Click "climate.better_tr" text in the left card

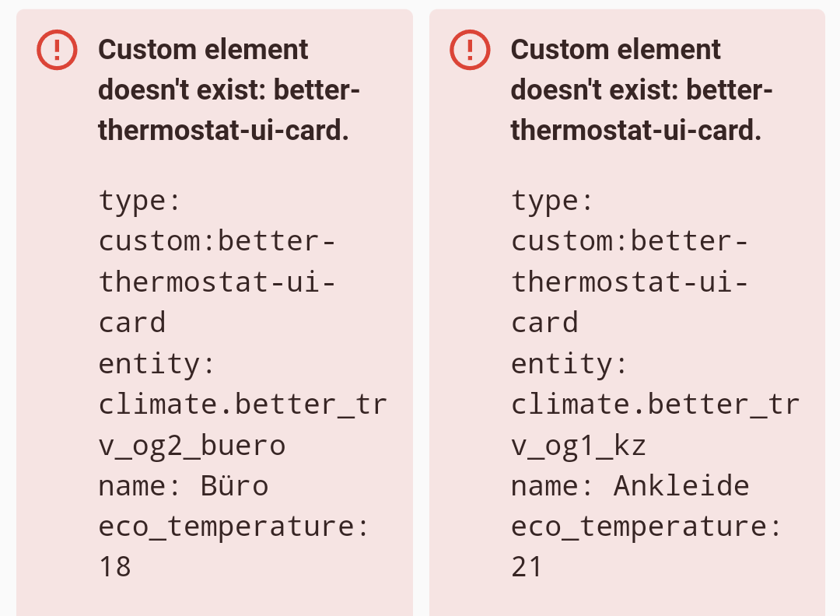[x=242, y=405]
